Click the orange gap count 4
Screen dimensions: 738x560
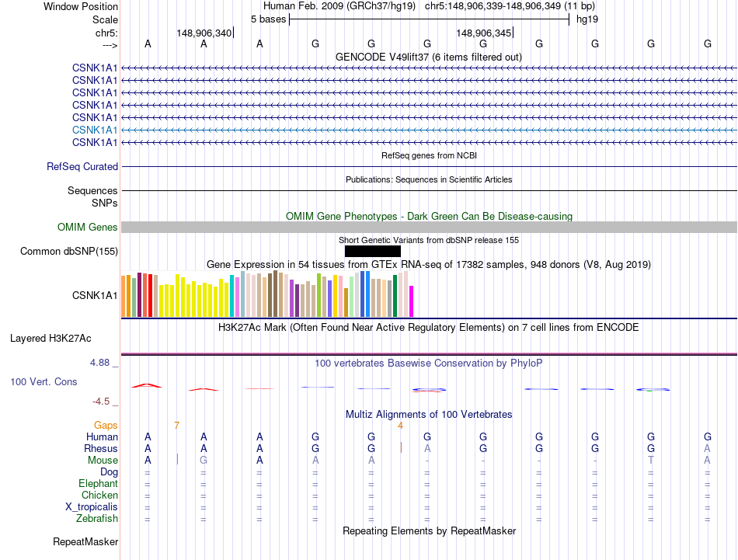point(400,426)
